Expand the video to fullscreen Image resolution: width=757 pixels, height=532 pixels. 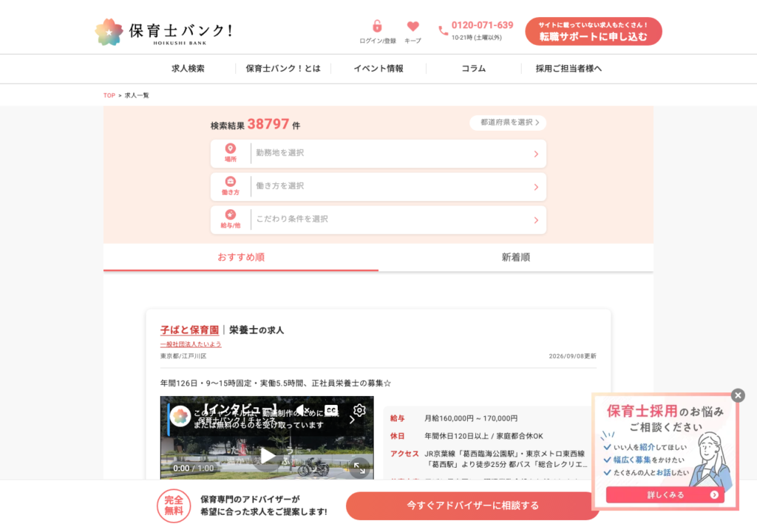[359, 468]
